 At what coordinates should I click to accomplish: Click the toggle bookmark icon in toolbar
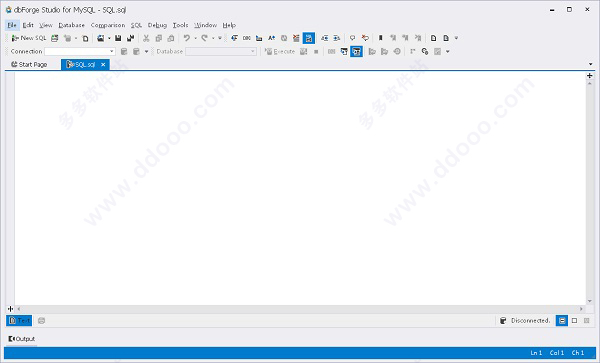tap(380, 38)
